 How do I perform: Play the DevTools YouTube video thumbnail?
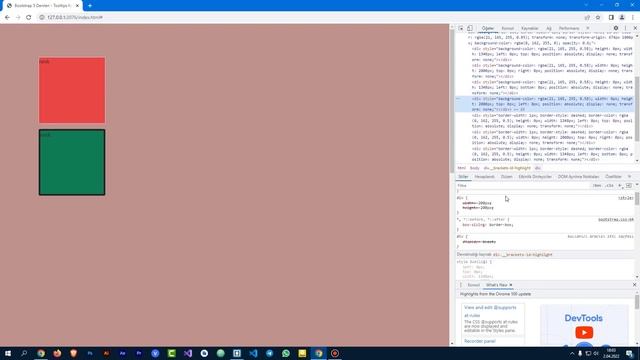(x=584, y=332)
